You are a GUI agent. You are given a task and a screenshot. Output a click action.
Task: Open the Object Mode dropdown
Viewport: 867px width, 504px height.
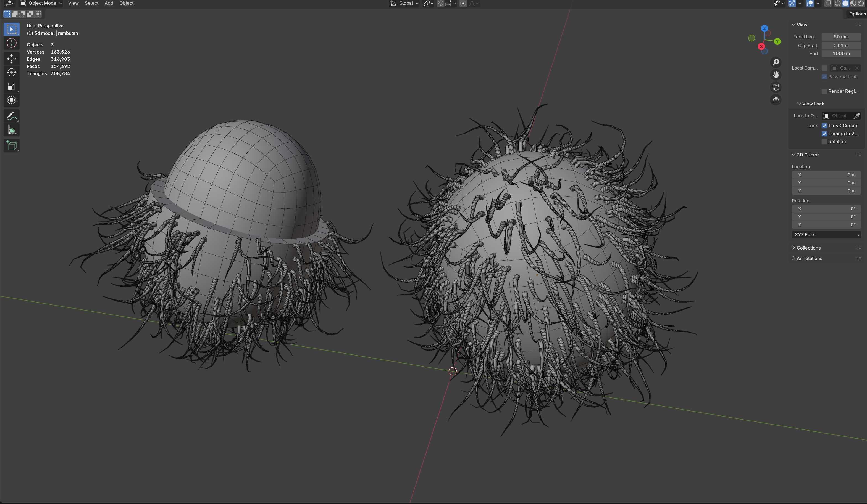tap(41, 3)
